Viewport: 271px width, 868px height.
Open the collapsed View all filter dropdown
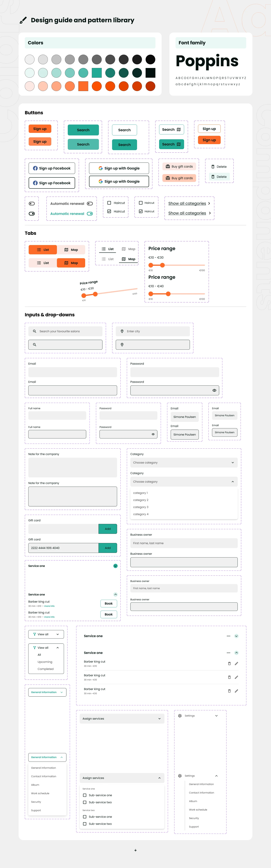click(x=46, y=635)
